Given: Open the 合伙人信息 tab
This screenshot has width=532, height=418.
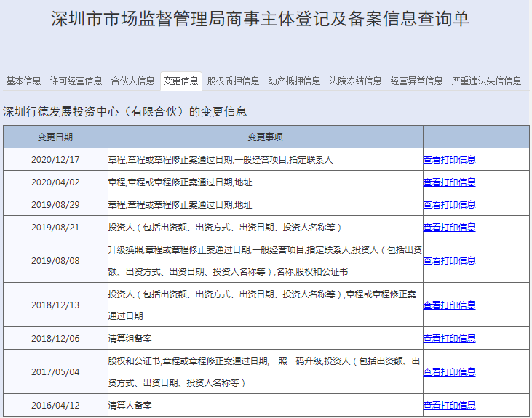Looking at the screenshot, I should tap(132, 81).
